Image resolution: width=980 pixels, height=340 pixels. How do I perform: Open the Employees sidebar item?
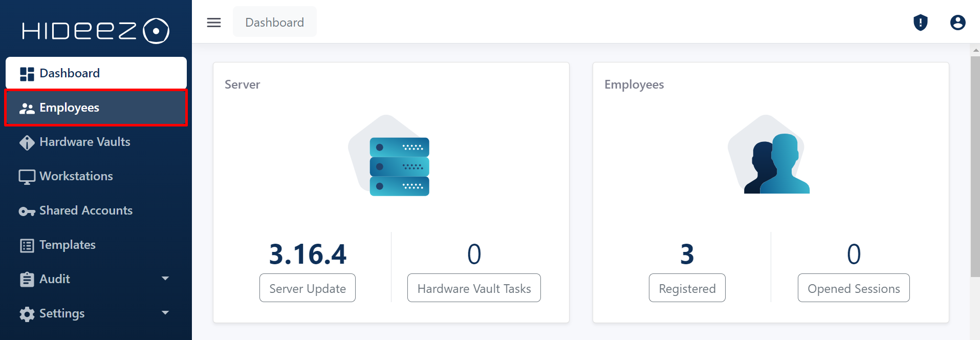96,108
